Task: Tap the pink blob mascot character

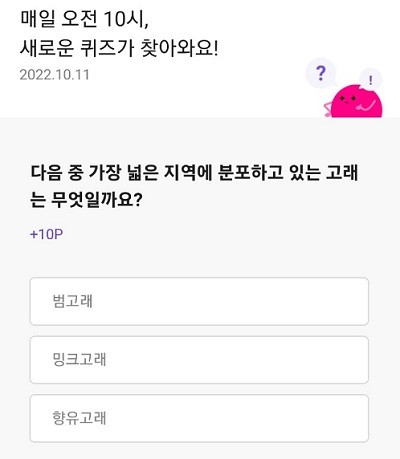Action: tap(355, 101)
